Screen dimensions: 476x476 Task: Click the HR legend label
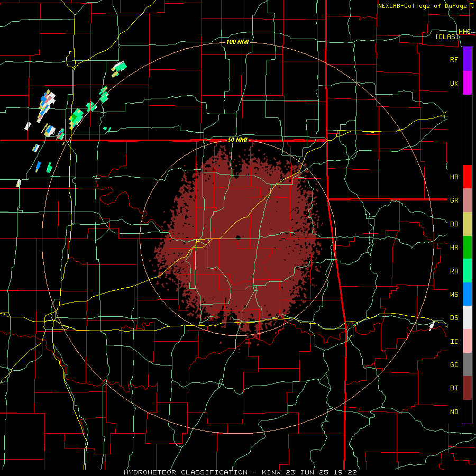[x=454, y=248]
